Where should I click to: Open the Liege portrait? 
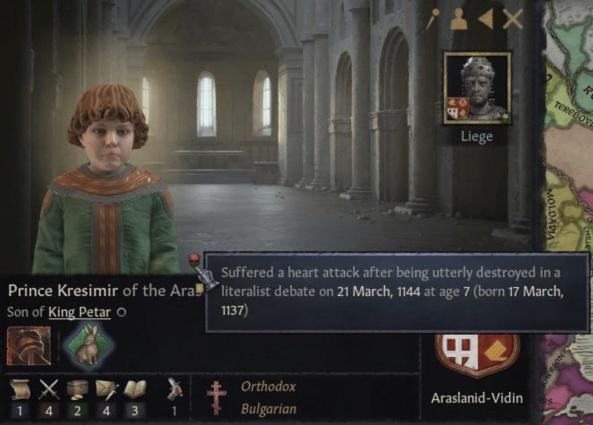pos(477,88)
